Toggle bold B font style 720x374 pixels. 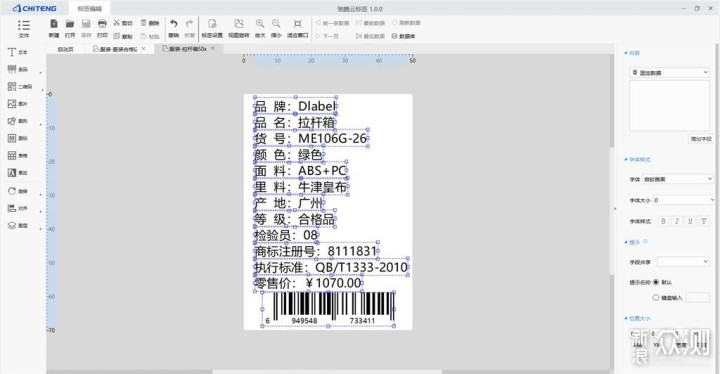(x=663, y=221)
